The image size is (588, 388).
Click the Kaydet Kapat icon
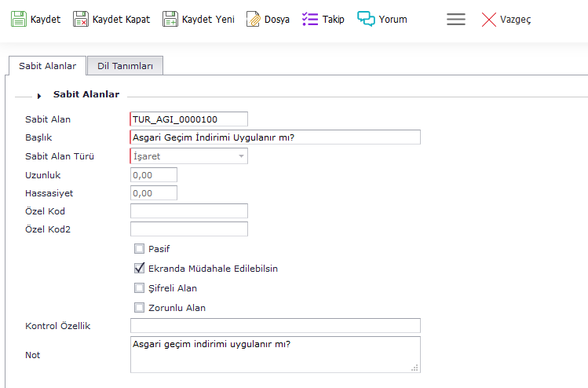click(81, 19)
